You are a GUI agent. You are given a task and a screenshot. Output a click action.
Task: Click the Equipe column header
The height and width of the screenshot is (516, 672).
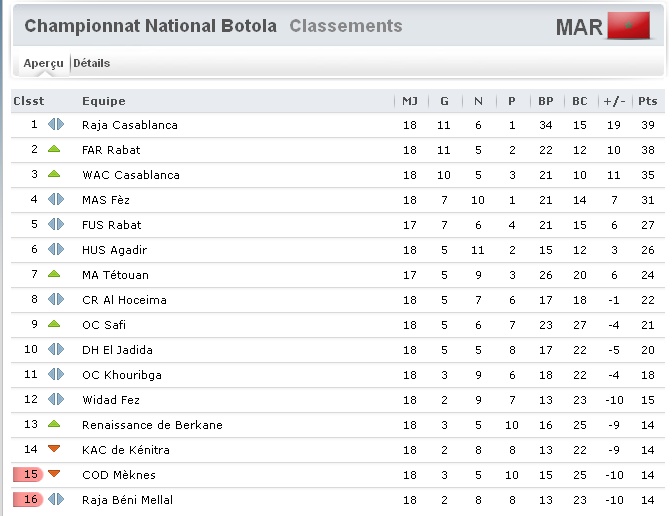click(104, 101)
